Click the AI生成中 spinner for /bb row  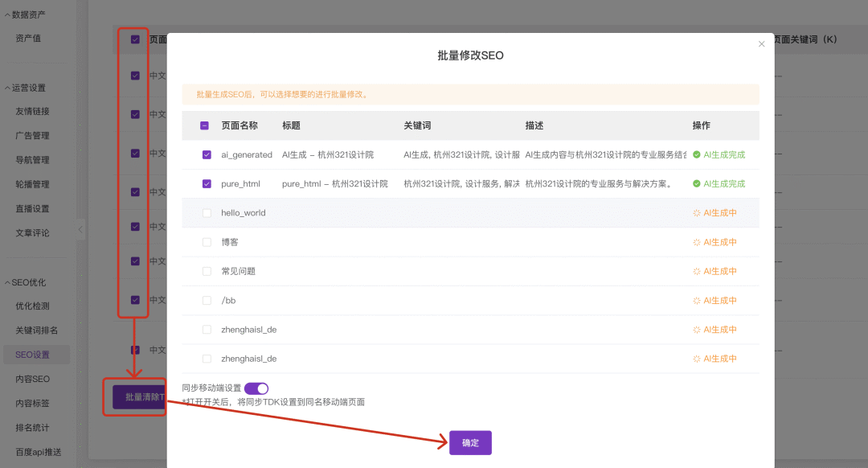(x=696, y=300)
